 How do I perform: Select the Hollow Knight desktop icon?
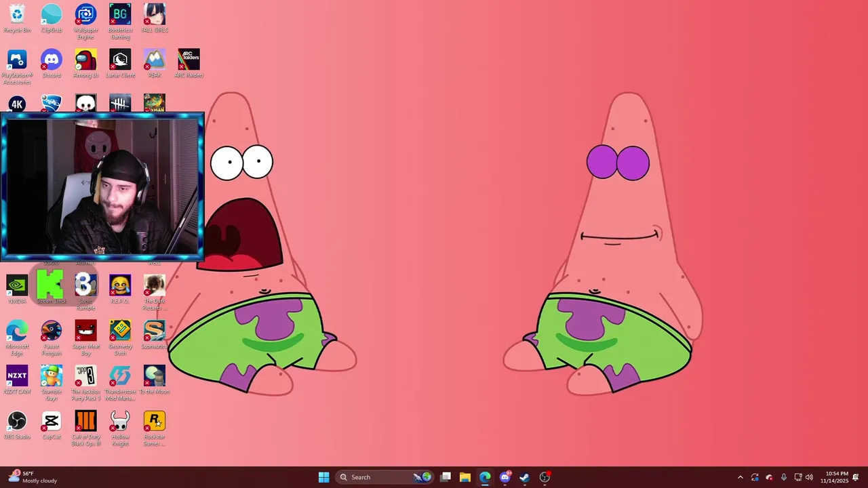tap(120, 429)
